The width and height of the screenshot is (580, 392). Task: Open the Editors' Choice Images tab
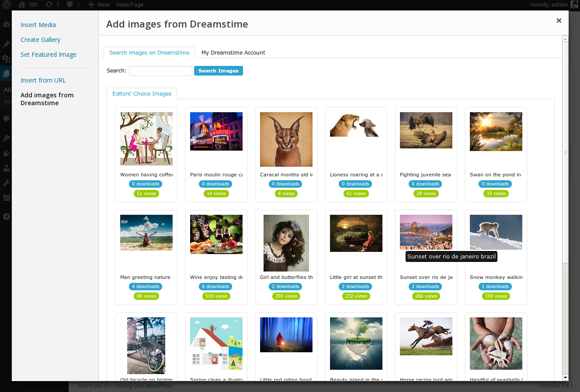click(142, 93)
